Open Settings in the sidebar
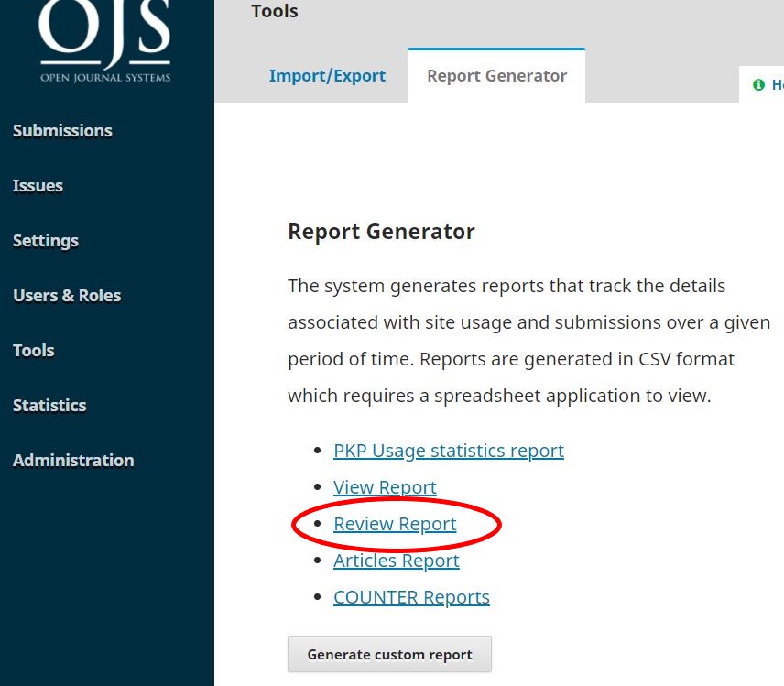 click(46, 241)
